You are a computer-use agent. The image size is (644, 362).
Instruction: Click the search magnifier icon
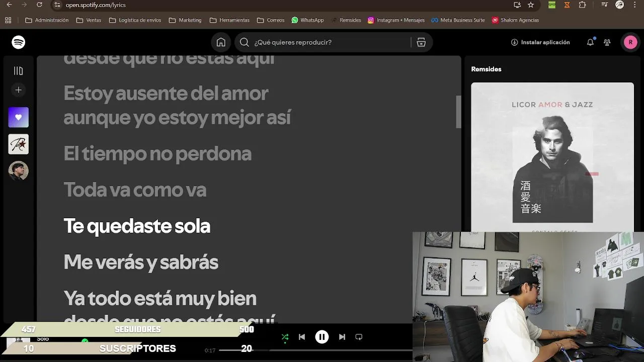[x=245, y=42]
